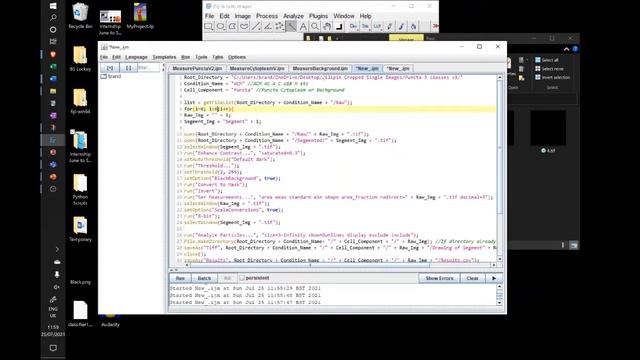The image size is (640, 360).
Task: Collapse the File Explorer ribbon chevron
Action: [567, 49]
